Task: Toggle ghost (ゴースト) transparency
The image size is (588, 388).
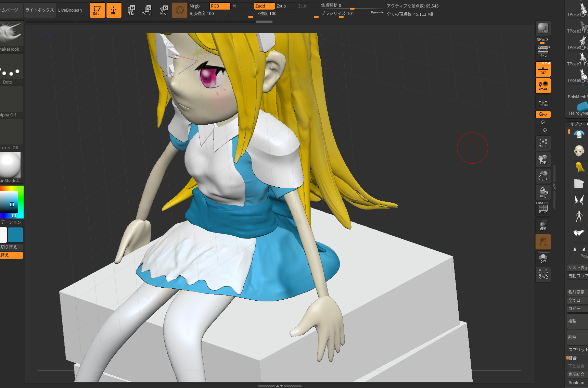Action: click(x=543, y=242)
